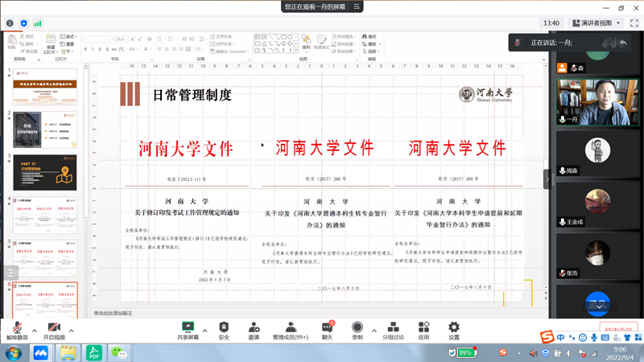Open the menu on the screen-viewing banner
The width and height of the screenshot is (644, 362).
tap(357, 6)
